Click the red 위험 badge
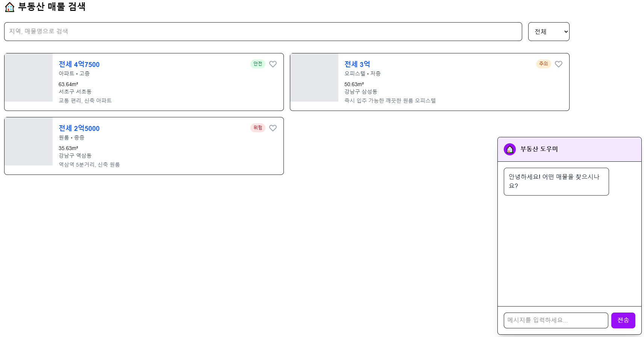This screenshot has width=644, height=337. point(258,128)
